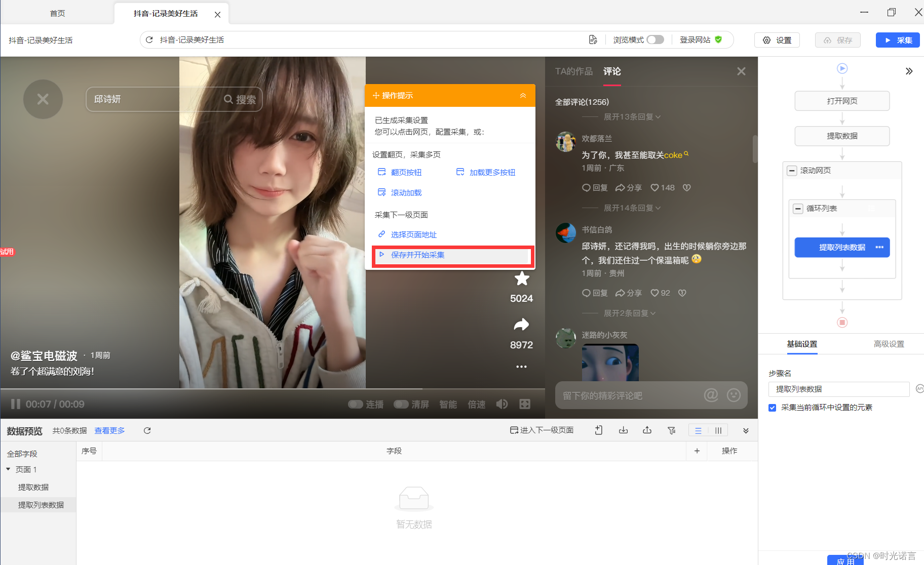Click the fullscreen icon on video player
Image resolution: width=924 pixels, height=565 pixels.
click(x=525, y=404)
